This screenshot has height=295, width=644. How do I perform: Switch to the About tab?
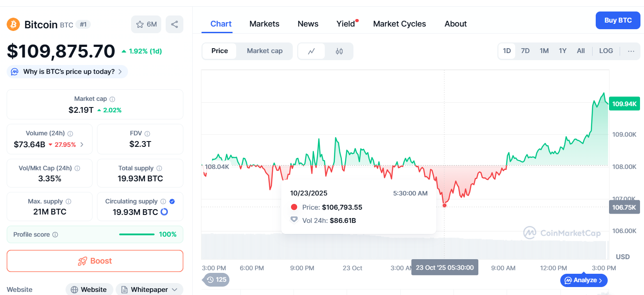[456, 24]
